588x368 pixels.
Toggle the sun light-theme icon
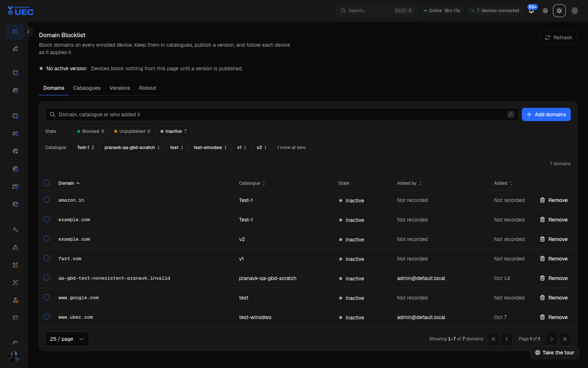coord(559,11)
